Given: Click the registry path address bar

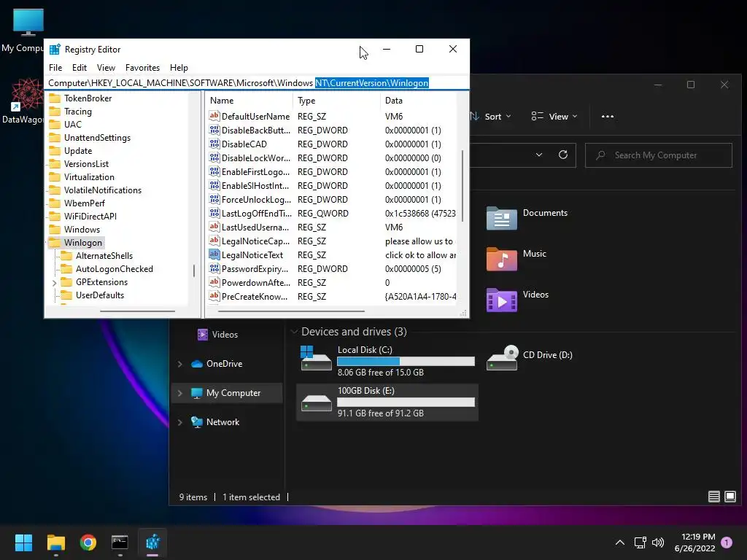Looking at the screenshot, I should click(x=256, y=83).
